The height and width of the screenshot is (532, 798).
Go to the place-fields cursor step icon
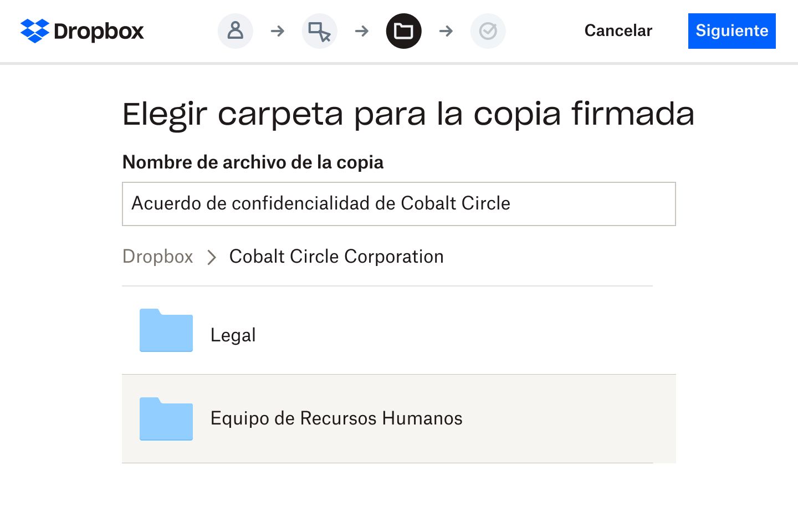[320, 31]
